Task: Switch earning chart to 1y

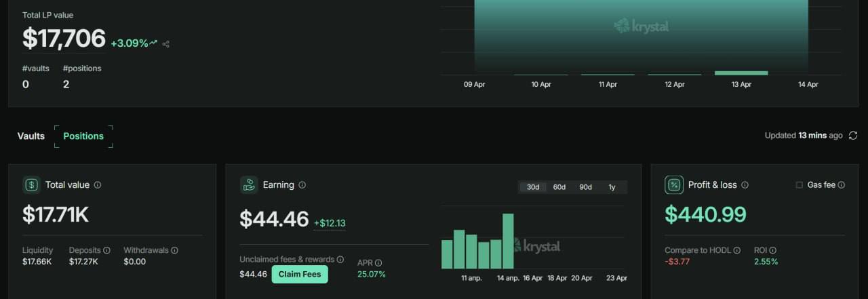Action: click(x=612, y=187)
